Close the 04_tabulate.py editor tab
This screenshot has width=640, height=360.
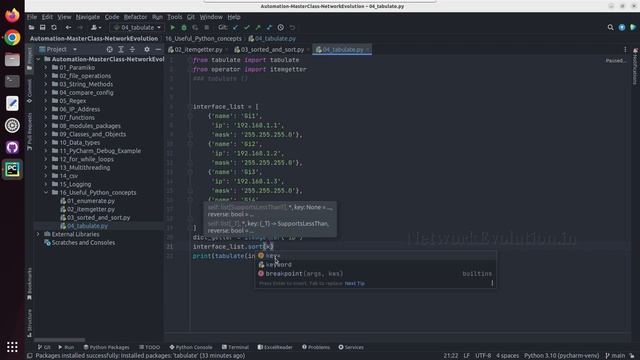[x=367, y=49]
